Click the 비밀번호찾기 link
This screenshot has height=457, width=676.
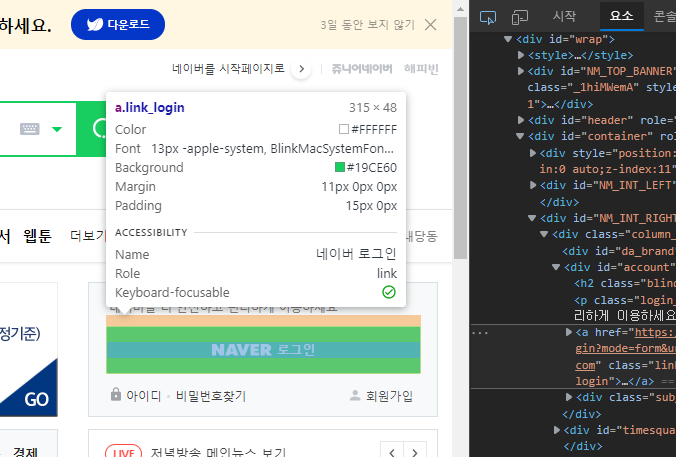[211, 396]
